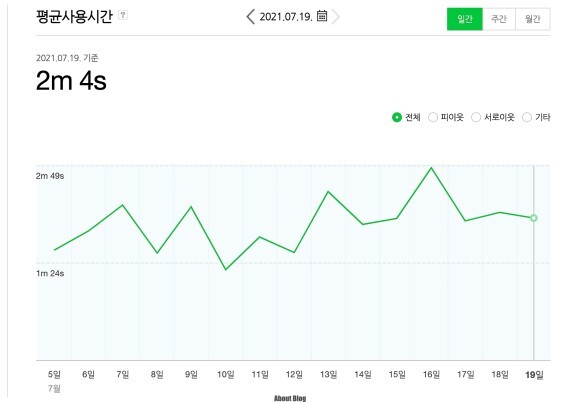The height and width of the screenshot is (402, 580).
Task: Select the 피이웃 radio button
Action: click(x=432, y=117)
